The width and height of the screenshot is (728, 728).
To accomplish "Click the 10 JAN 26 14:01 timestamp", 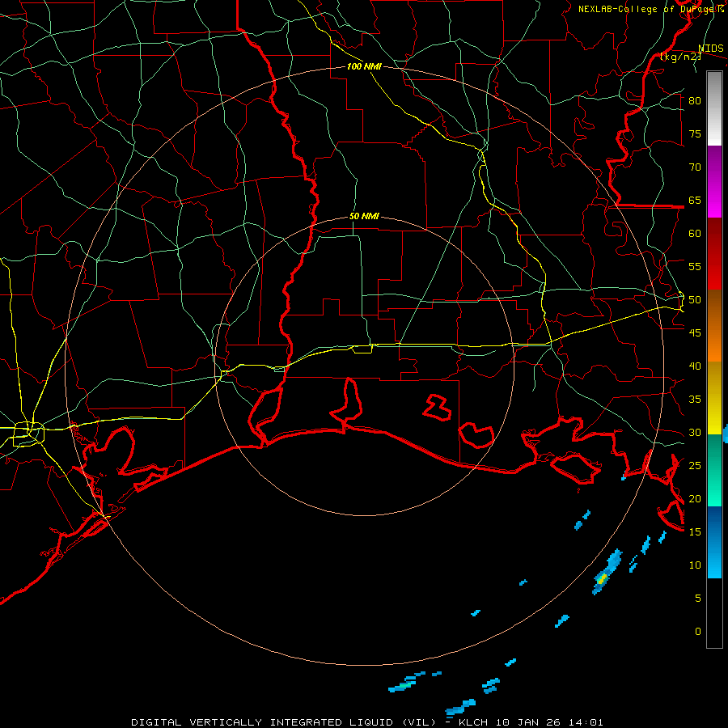I will 550,722.
